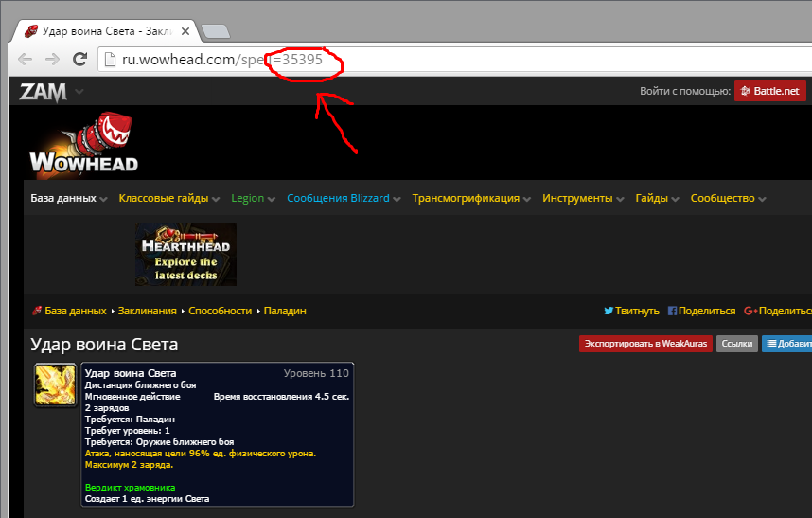812x518 pixels.
Task: Click the Дистанция ближнего боя line
Action: (140, 385)
